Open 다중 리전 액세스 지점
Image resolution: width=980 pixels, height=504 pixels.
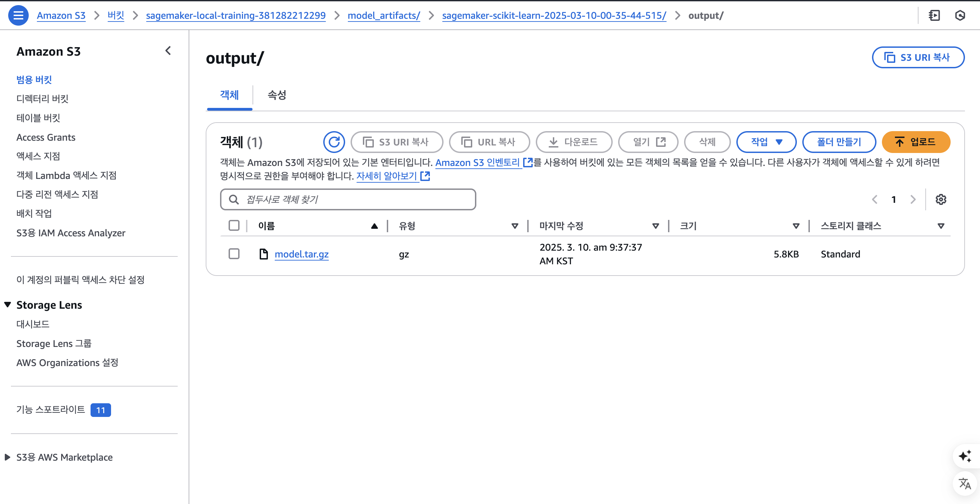pyautogui.click(x=57, y=195)
